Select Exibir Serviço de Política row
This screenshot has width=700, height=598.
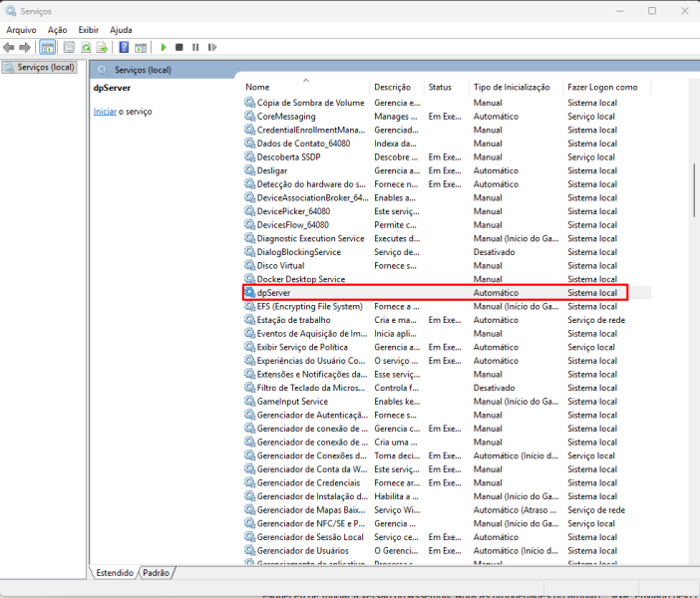click(447, 347)
